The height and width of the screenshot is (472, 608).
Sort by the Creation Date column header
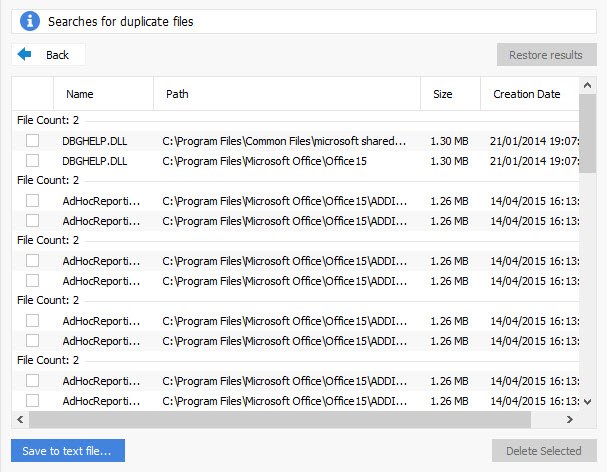[x=526, y=94]
